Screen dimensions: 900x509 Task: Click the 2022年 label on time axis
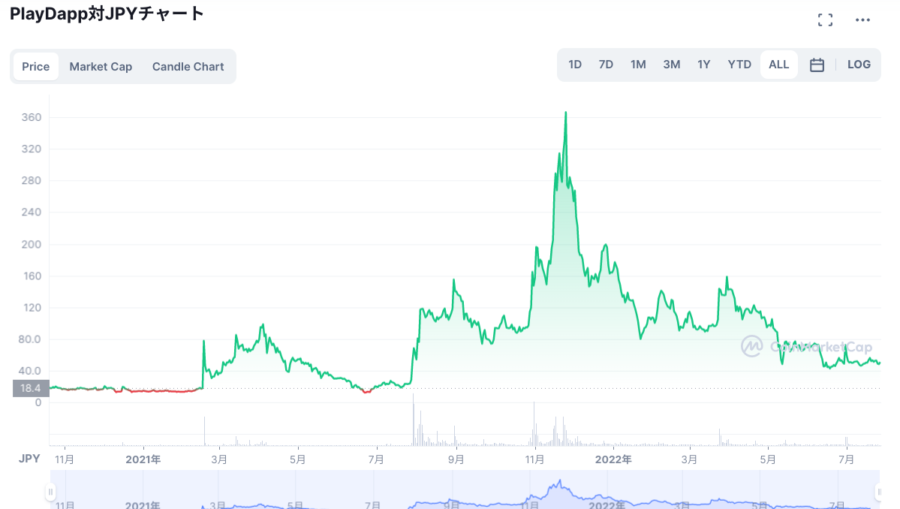pyautogui.click(x=613, y=460)
